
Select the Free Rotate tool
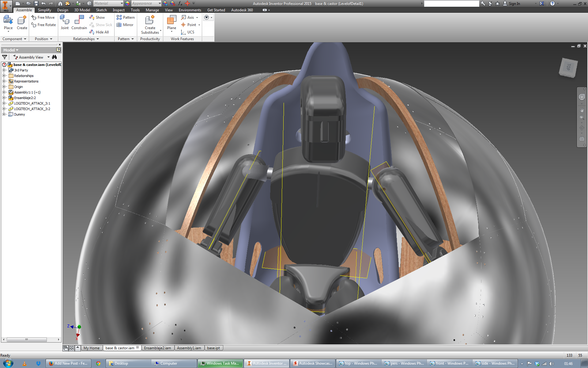click(x=43, y=25)
